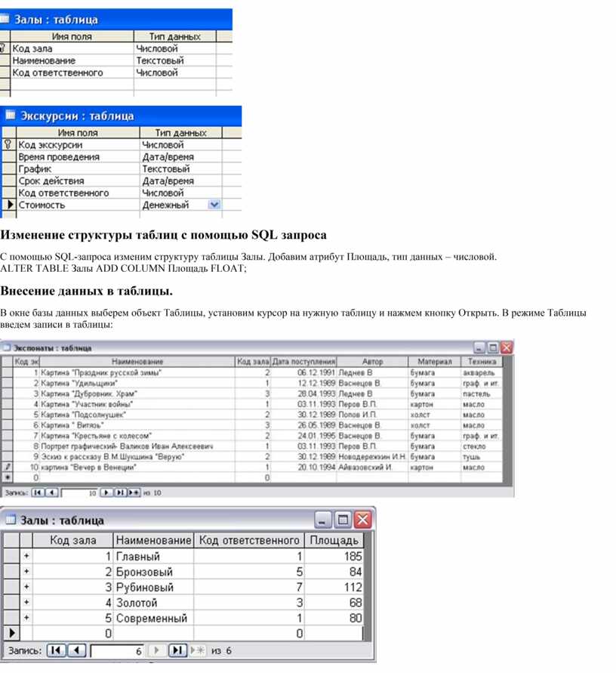Expand subdatasheet for Золотой row

pyautogui.click(x=26, y=602)
